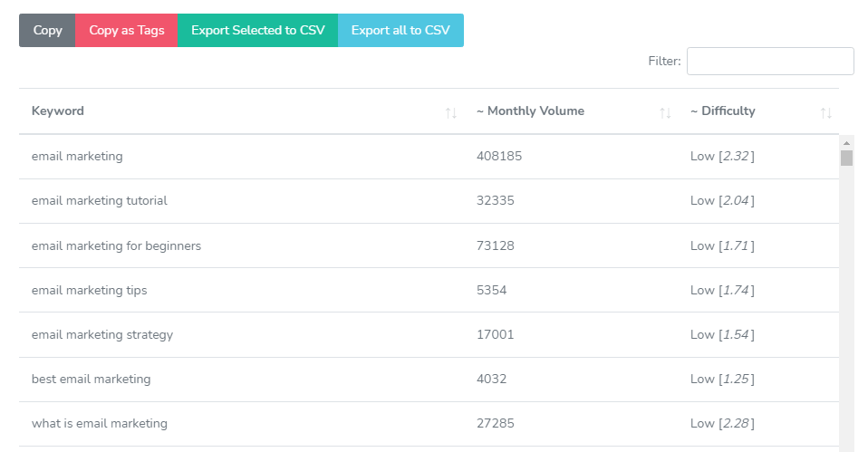Click the Difficulty column sort arrows icon
The image size is (868, 452).
[x=825, y=112]
